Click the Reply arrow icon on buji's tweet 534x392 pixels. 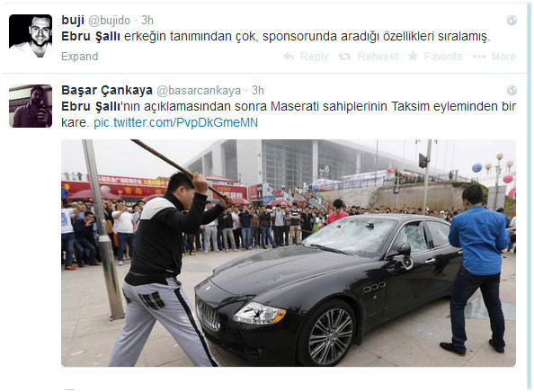pos(289,57)
